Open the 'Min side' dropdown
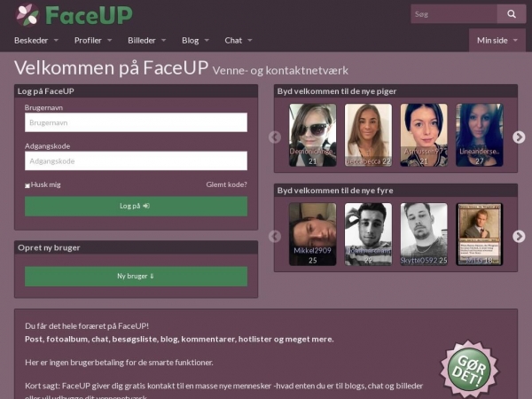The image size is (532, 399). pos(497,40)
